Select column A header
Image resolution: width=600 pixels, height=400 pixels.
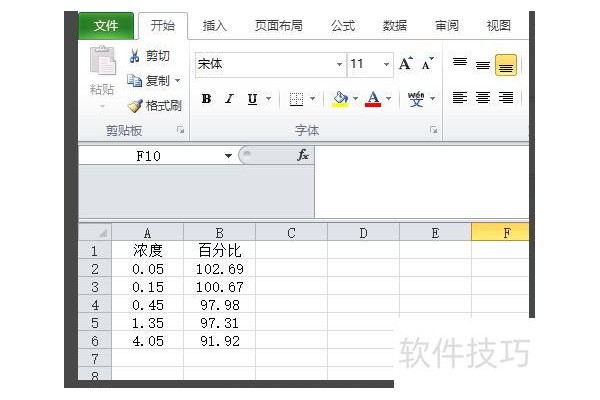[147, 232]
